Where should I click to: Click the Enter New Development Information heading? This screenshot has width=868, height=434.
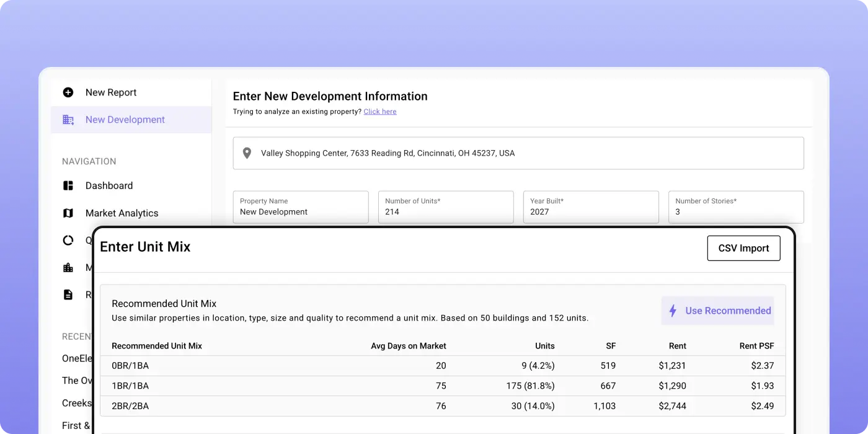330,96
